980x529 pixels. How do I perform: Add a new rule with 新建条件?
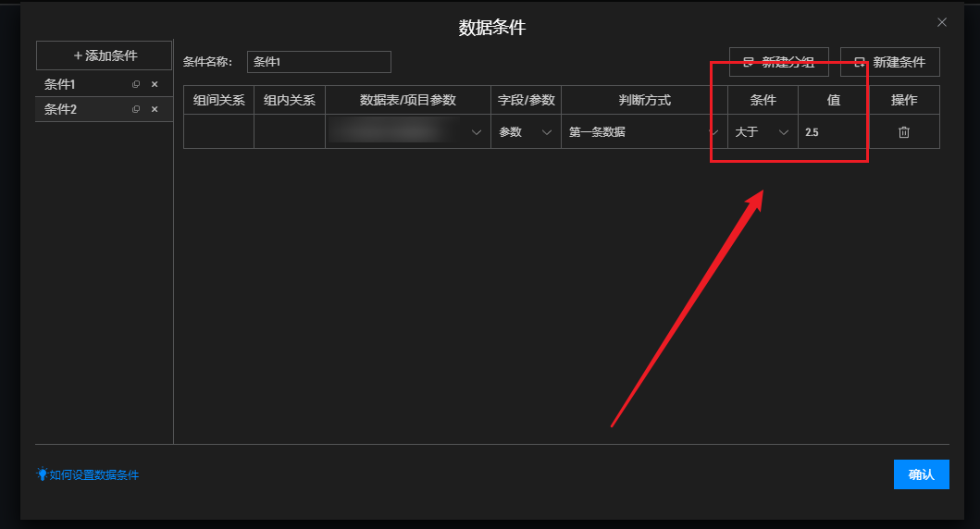pos(889,62)
